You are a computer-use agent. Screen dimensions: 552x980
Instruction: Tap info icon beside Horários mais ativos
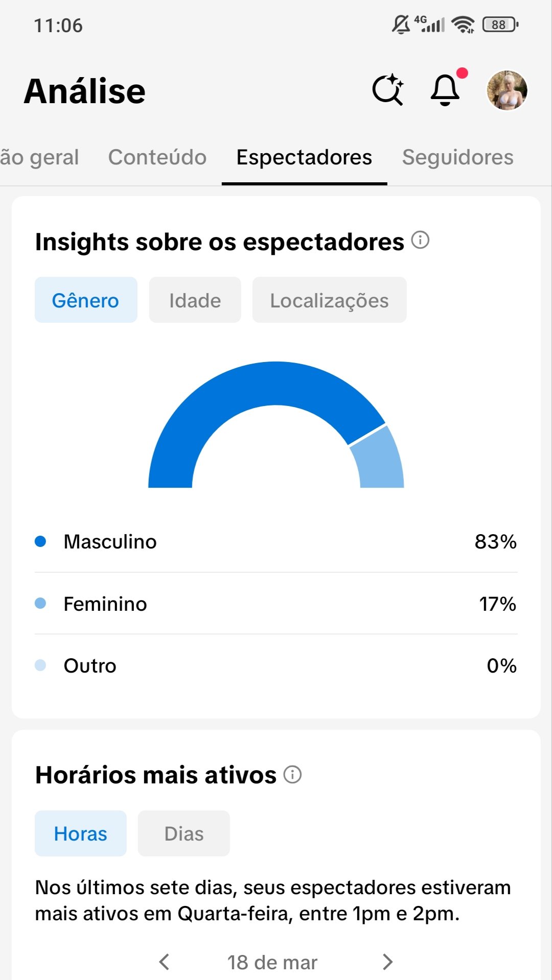coord(292,775)
